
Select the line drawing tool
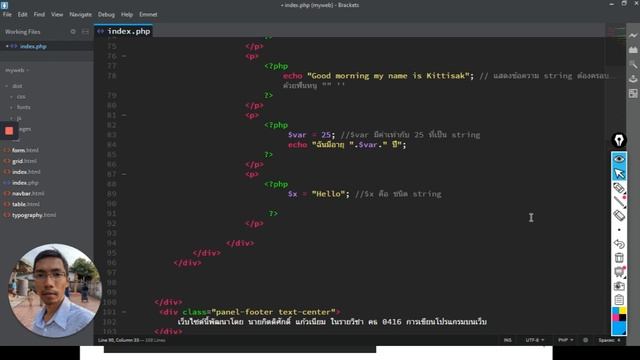click(x=619, y=202)
